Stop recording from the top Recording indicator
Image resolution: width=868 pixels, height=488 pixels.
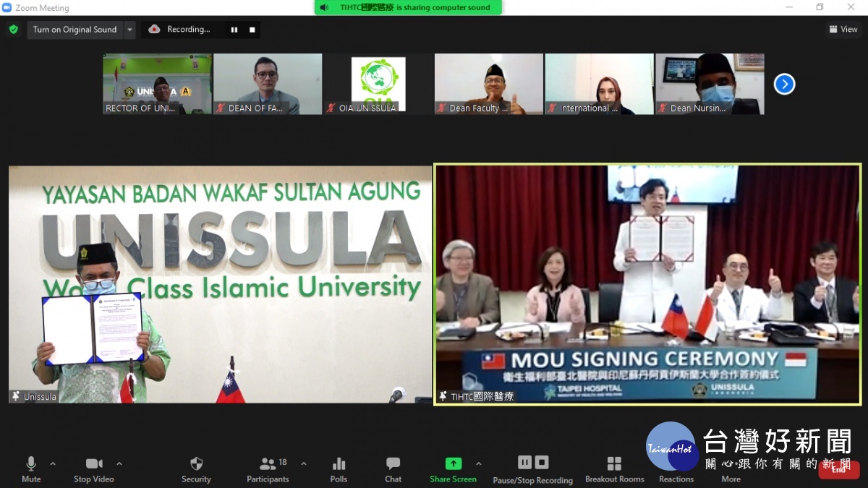point(252,30)
